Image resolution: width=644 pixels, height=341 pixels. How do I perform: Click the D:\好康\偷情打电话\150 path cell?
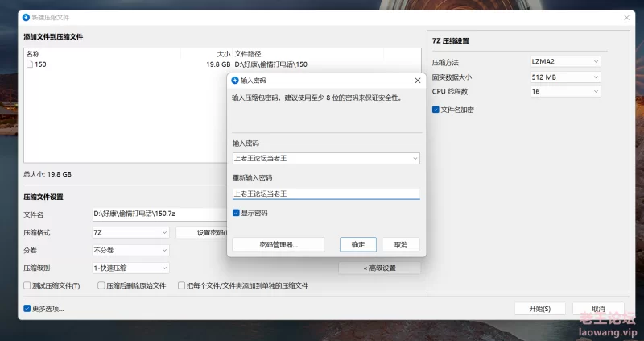click(270, 64)
